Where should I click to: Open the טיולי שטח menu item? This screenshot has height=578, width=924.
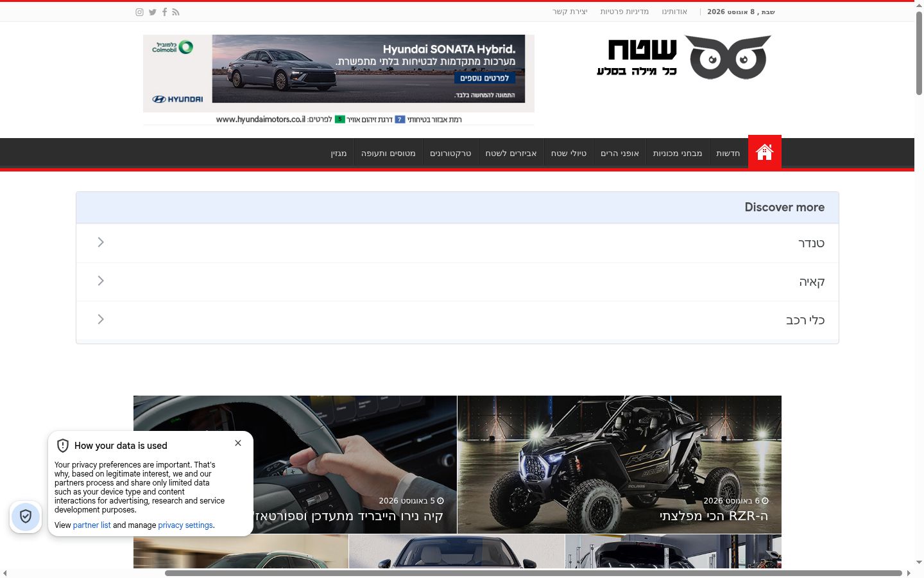point(569,153)
